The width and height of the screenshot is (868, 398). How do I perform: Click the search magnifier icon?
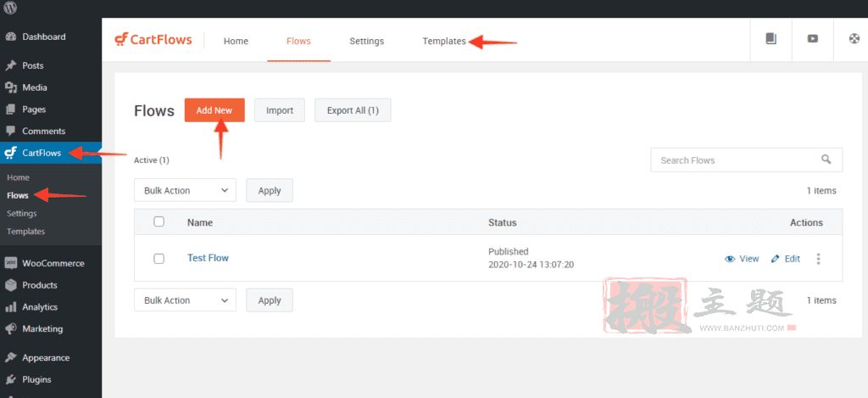coord(826,159)
